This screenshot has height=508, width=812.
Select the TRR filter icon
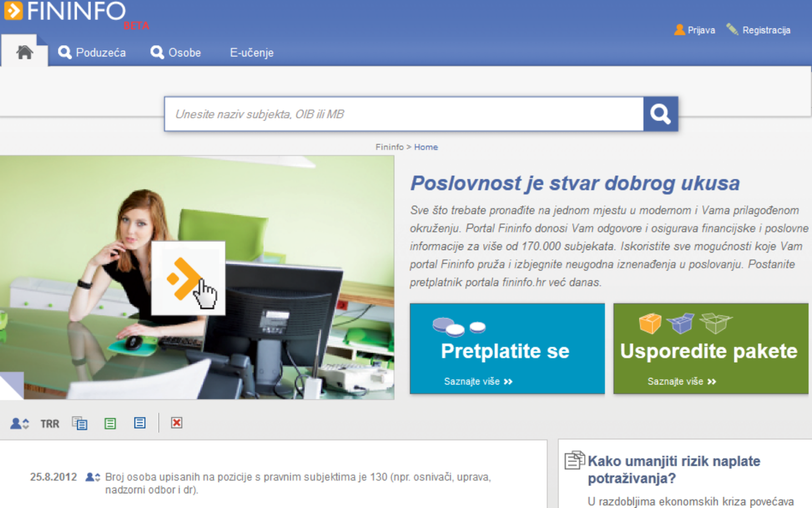click(50, 424)
